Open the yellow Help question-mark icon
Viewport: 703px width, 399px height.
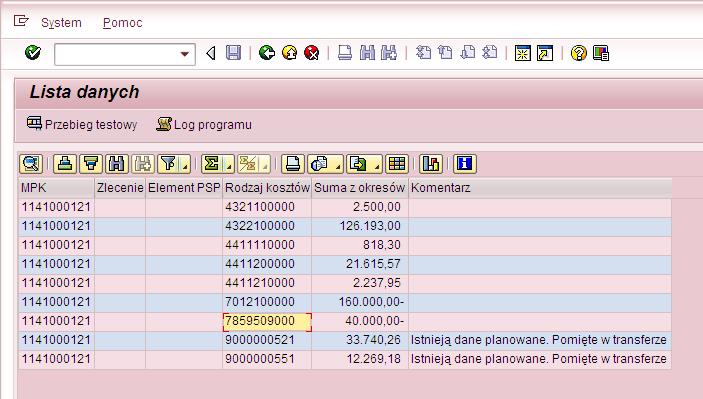(579, 53)
